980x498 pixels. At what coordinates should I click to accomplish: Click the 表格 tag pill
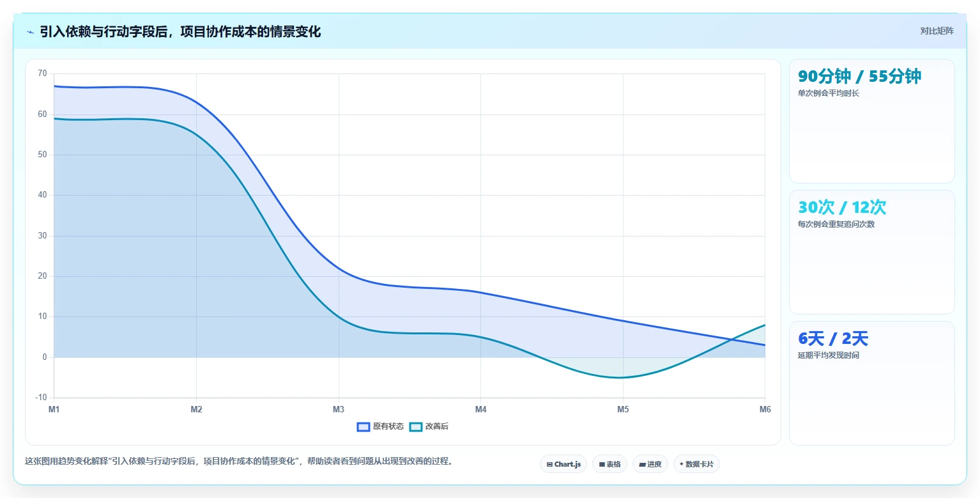(x=609, y=464)
